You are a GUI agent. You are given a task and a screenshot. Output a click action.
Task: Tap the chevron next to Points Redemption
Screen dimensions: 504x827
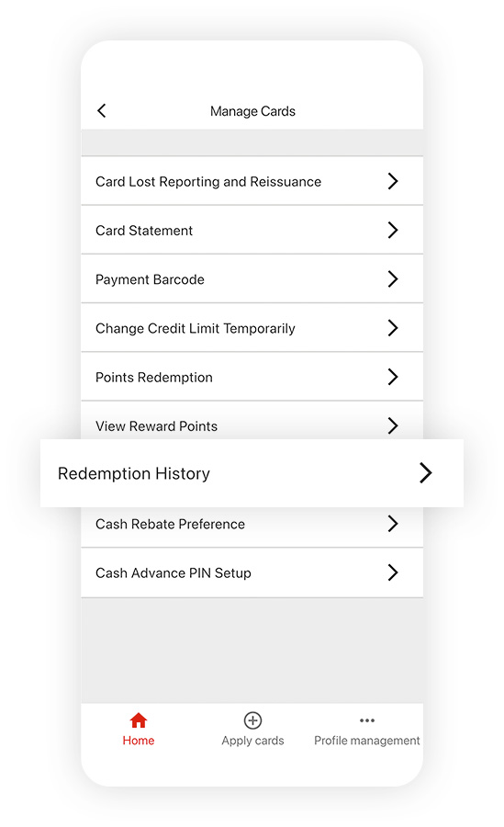tap(393, 377)
